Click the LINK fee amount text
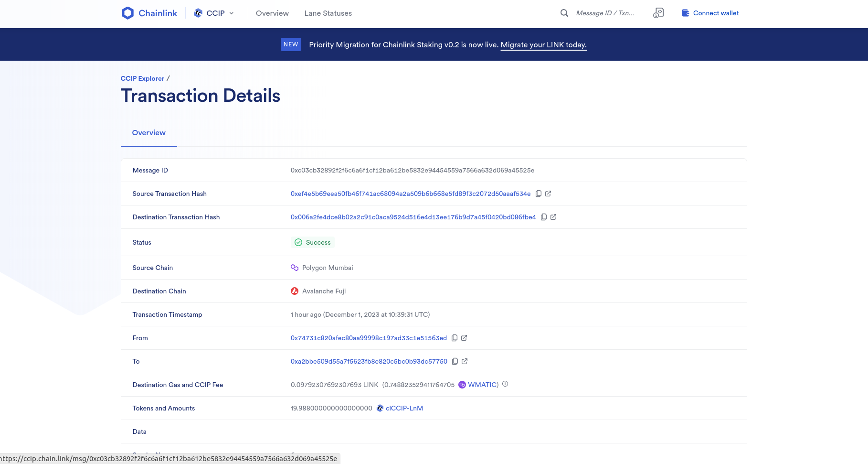Image resolution: width=868 pixels, height=464 pixels. [335, 385]
